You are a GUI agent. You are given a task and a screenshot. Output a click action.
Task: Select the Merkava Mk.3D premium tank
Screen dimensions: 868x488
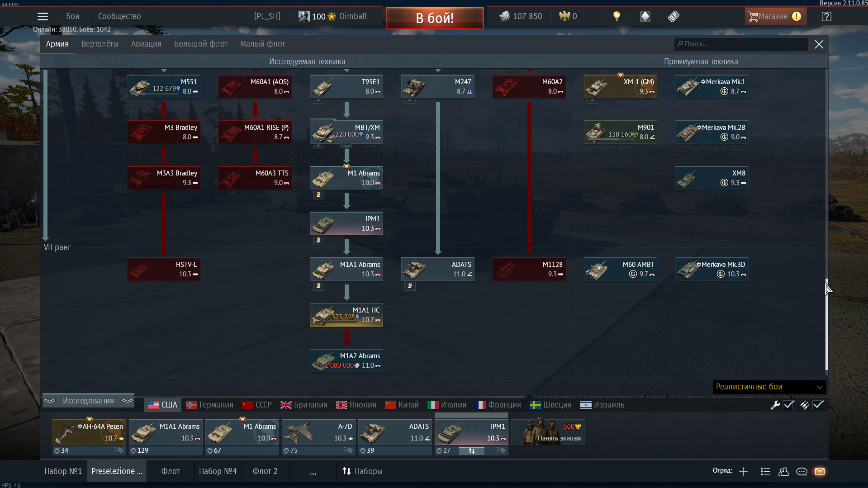click(712, 269)
